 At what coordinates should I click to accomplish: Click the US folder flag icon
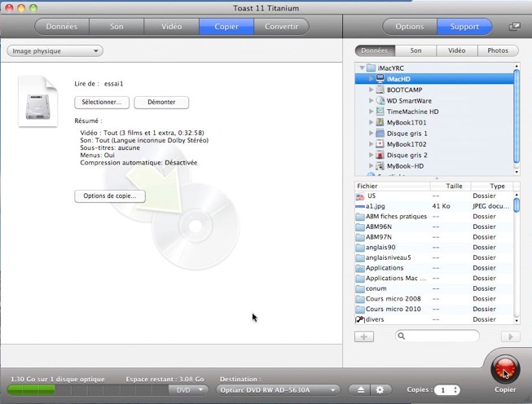pyautogui.click(x=360, y=196)
